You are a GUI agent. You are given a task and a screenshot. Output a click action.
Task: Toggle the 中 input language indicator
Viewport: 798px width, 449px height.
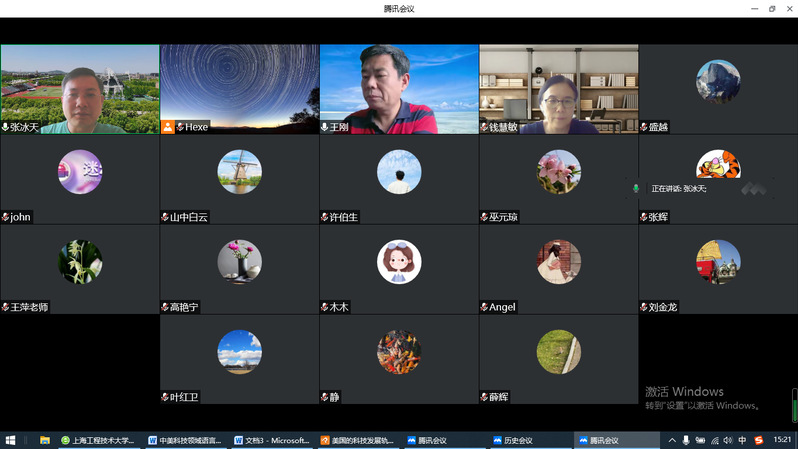pos(742,440)
